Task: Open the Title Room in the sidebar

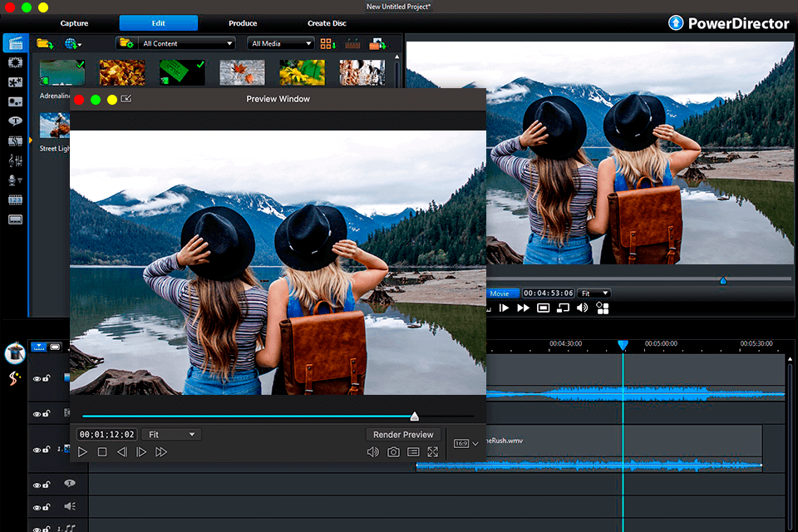Action: [15, 121]
